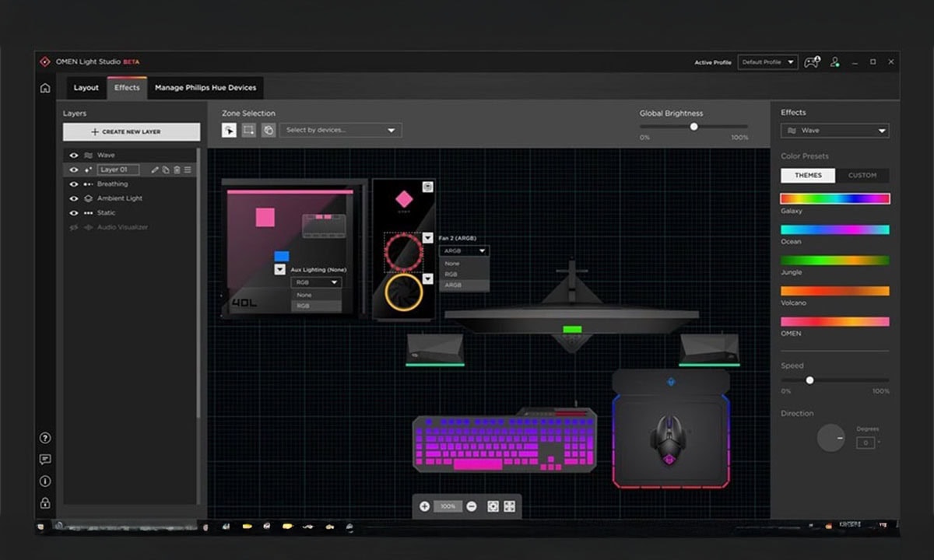Toggle visibility of the Wave layer

coord(74,155)
